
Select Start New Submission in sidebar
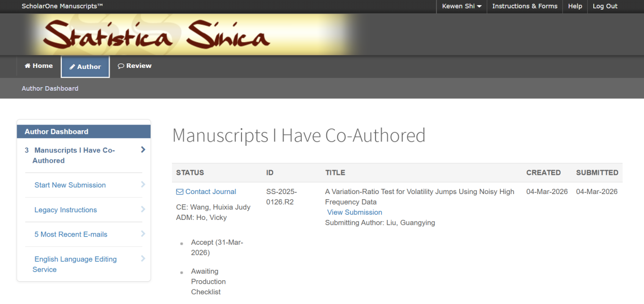point(70,185)
